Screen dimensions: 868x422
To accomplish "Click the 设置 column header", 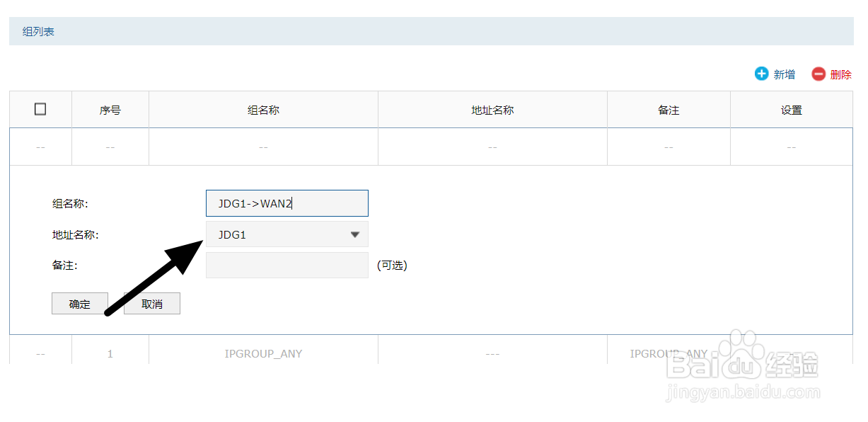I will 792,110.
